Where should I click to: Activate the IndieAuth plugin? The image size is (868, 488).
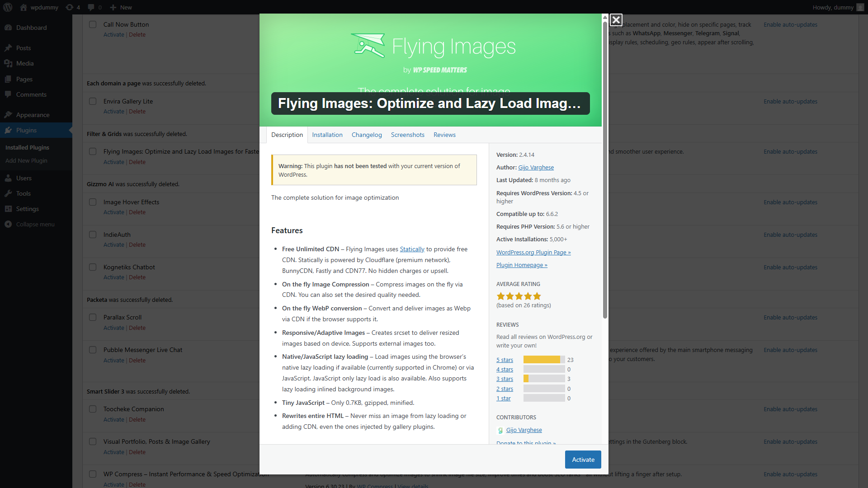[113, 245]
